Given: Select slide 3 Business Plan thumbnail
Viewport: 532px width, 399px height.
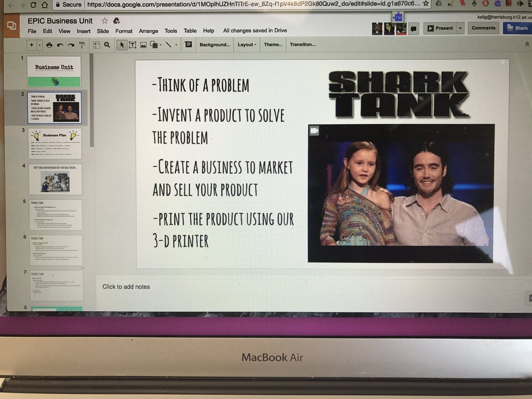Looking at the screenshot, I should 55,144.
